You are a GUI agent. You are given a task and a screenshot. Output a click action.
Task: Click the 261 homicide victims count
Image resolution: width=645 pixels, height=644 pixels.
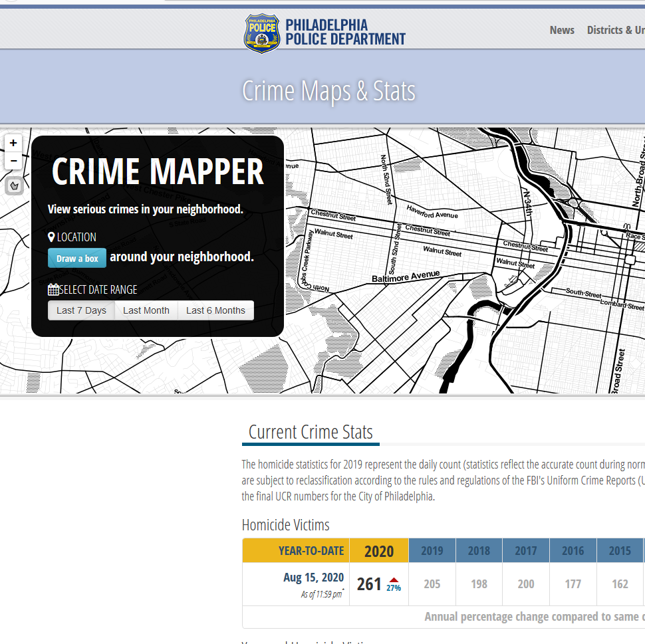(369, 584)
